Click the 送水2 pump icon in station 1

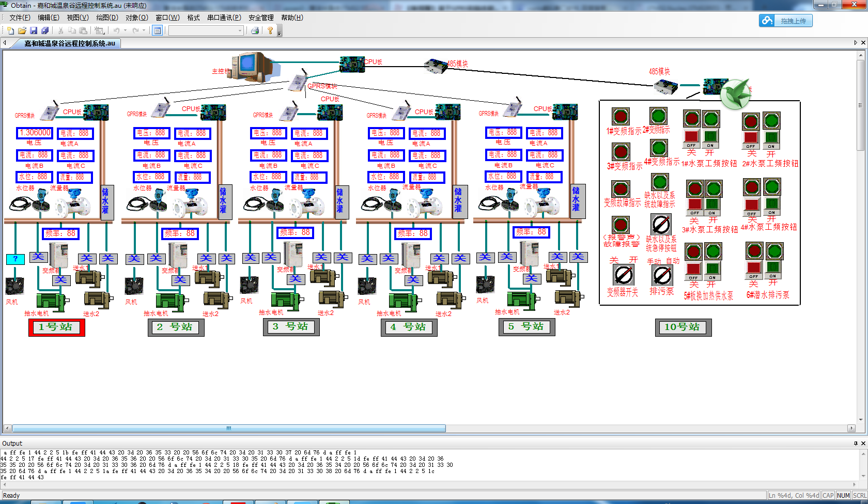point(99,300)
